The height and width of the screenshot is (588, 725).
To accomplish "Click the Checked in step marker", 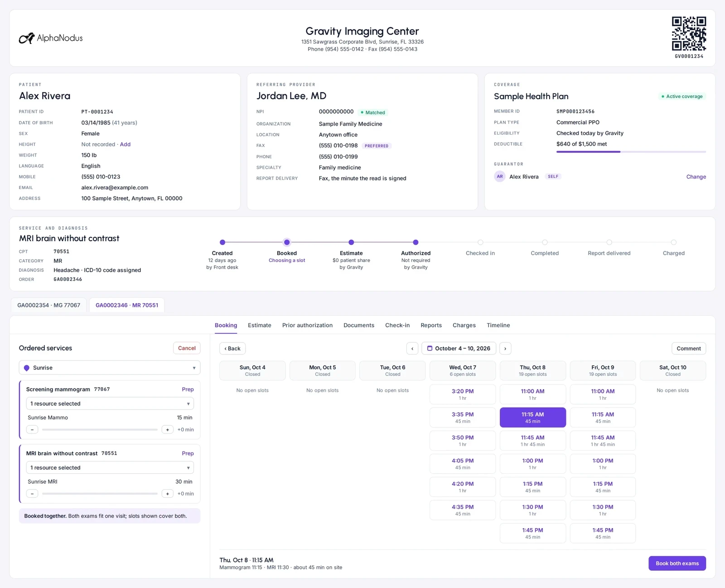I will pos(480,242).
